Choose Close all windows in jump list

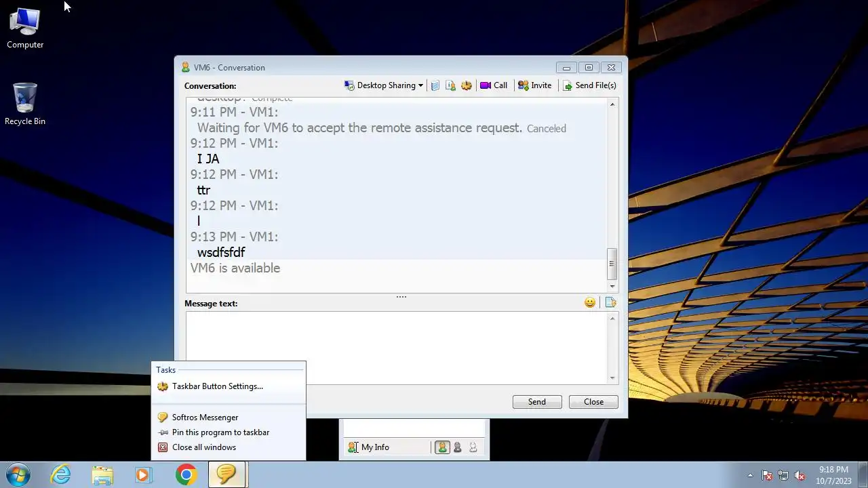[229, 447]
